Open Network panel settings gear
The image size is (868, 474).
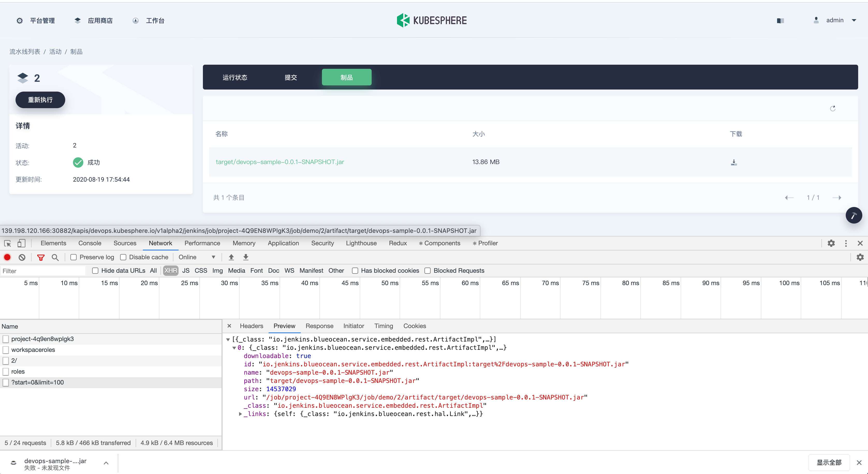(860, 257)
